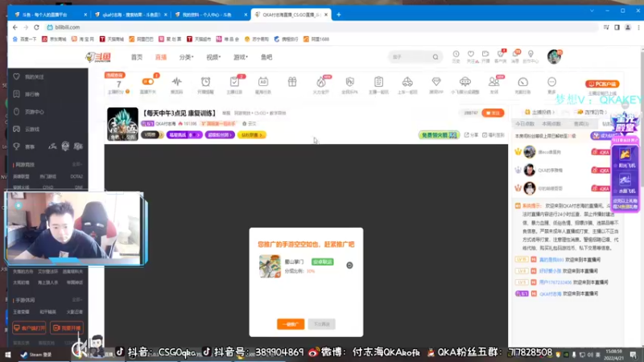The width and height of the screenshot is (644, 362).
Task: Click the orange PC客户端 button
Action: [602, 84]
